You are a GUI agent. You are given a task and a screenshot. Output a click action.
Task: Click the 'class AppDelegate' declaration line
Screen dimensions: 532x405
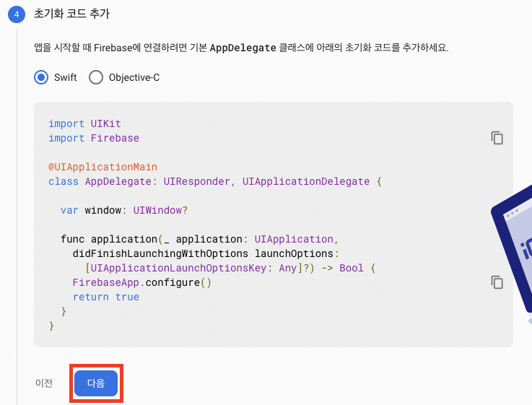click(x=215, y=181)
